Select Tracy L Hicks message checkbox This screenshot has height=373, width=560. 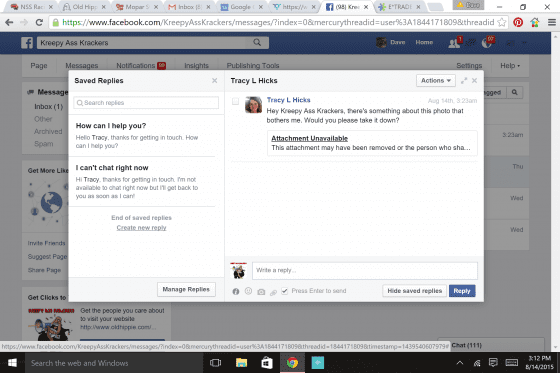(x=235, y=101)
